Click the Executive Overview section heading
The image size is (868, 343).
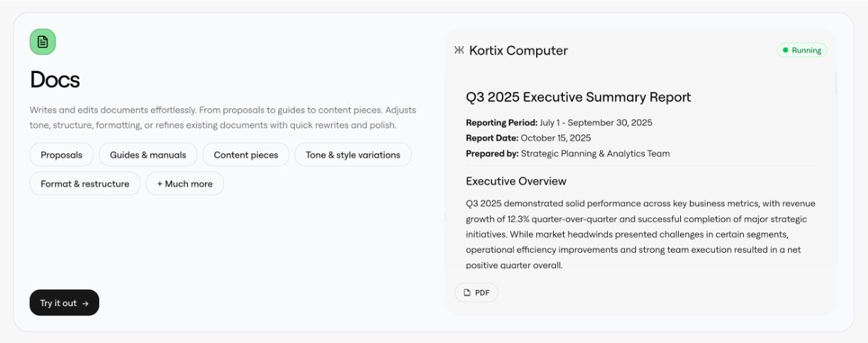pyautogui.click(x=516, y=181)
